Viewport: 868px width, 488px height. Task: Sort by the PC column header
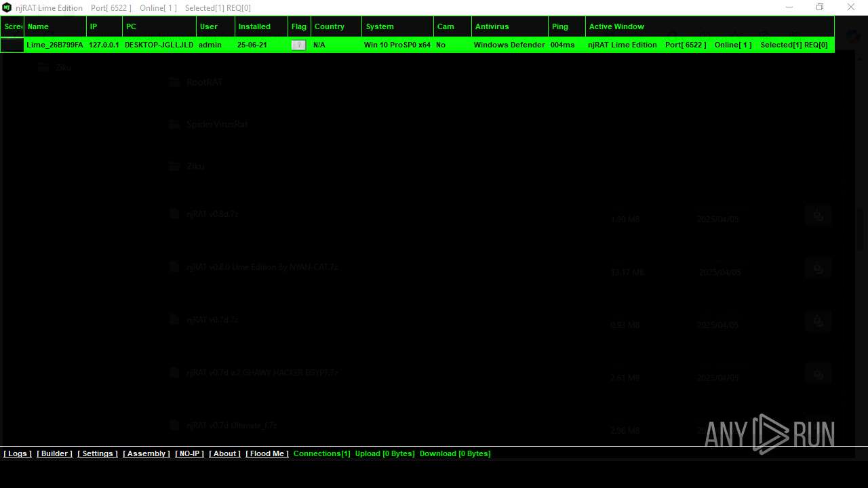(x=159, y=26)
